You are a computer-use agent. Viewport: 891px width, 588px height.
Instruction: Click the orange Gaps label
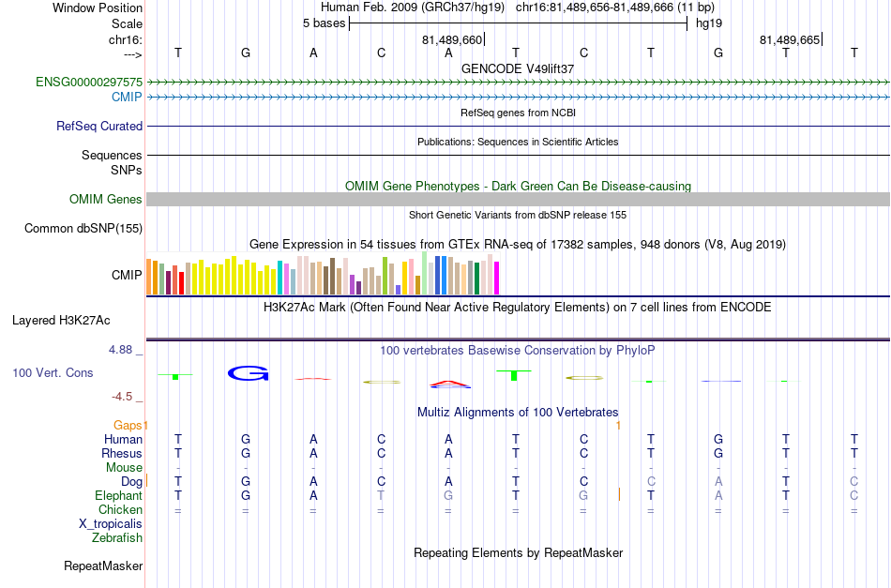tap(128, 425)
